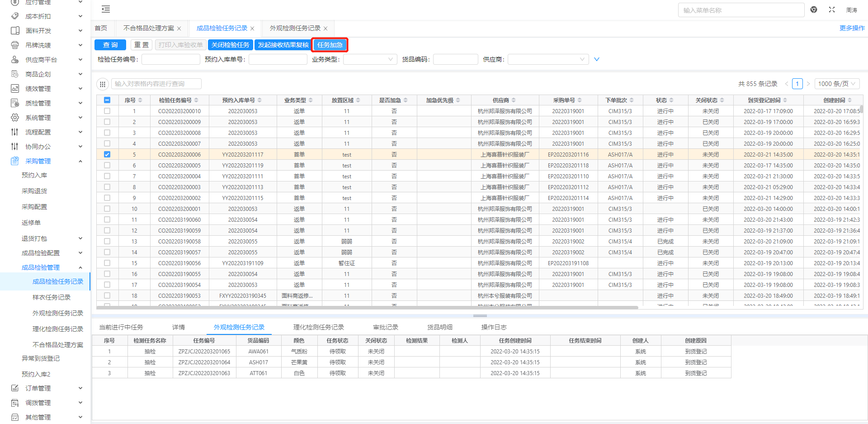Open the 1000 条/页 page size dropdown

837,84
